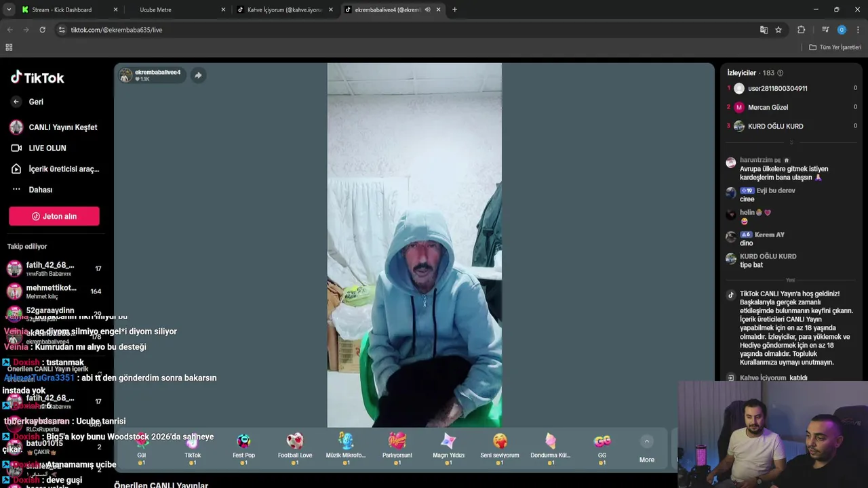Open followed channel mehmettikot

tap(54, 291)
